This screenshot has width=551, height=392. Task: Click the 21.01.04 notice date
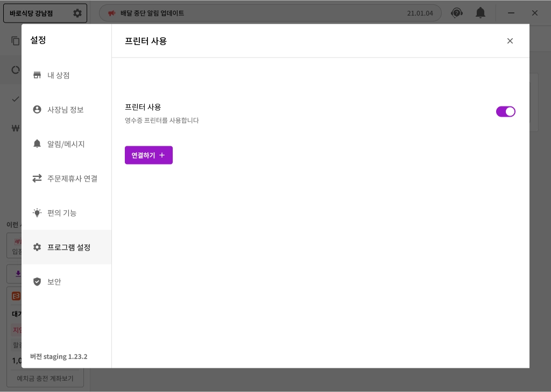tap(420, 13)
